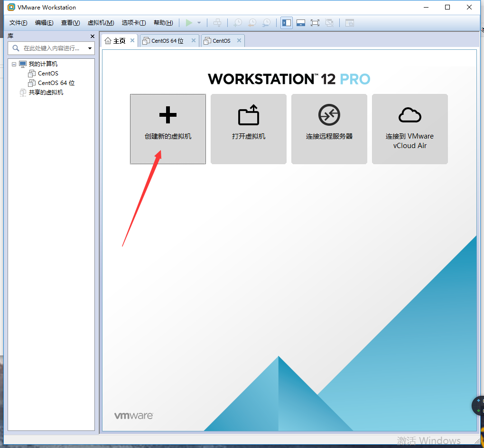Click the console view toolbar icon
484x448 pixels.
click(x=349, y=23)
